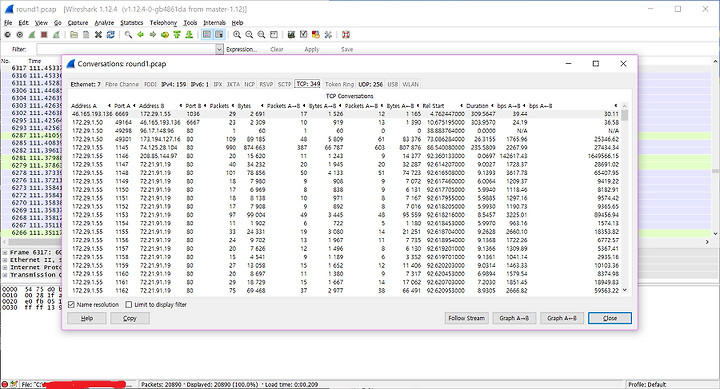The image size is (720, 389).
Task: Open the Capture menu
Action: (x=78, y=23)
